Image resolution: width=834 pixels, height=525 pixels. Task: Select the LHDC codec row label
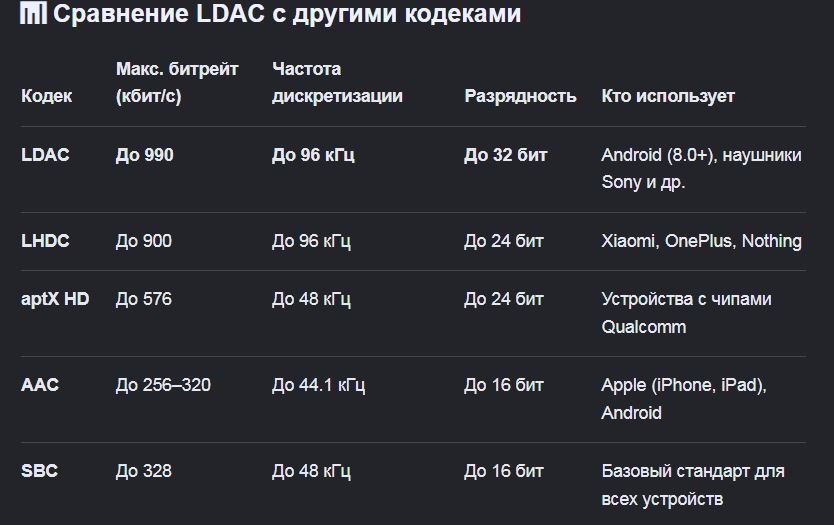[45, 241]
